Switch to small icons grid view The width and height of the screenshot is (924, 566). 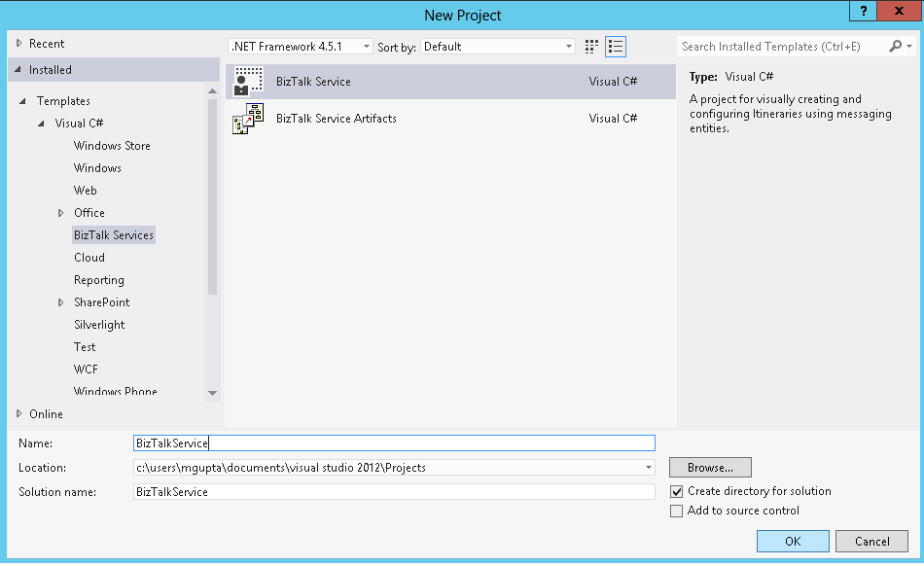pyautogui.click(x=591, y=47)
